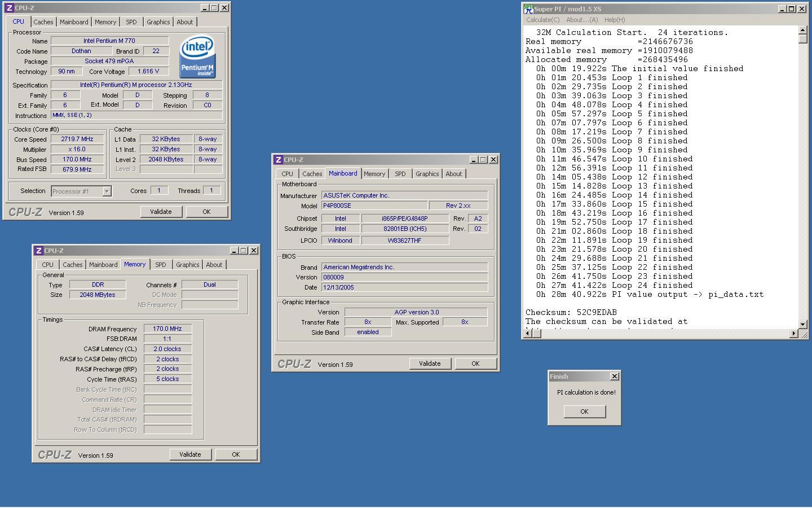The image size is (812, 508).
Task: Click OK in the Finish dialog
Action: [584, 411]
